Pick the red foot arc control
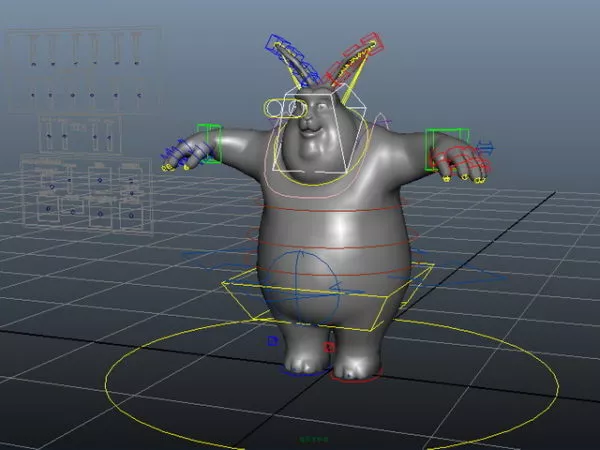This screenshot has height=450, width=600. coord(357,377)
